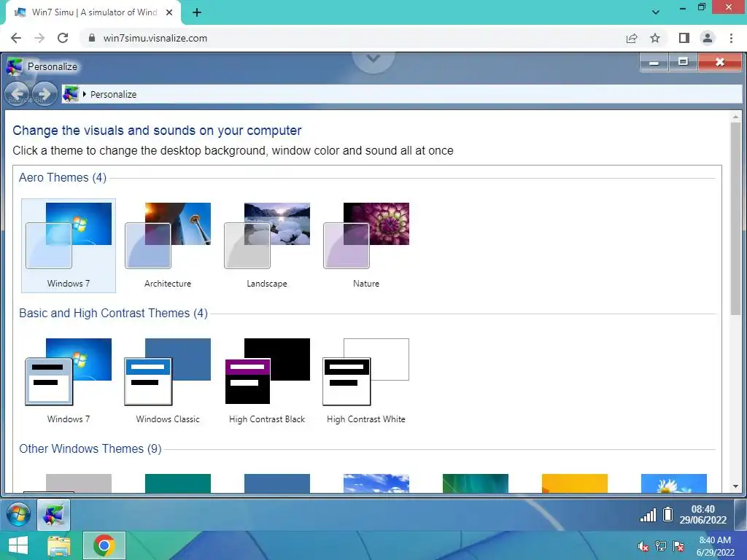Select the teal theme in Other Windows Themes
Screen dimensions: 747x560
[x=178, y=483]
